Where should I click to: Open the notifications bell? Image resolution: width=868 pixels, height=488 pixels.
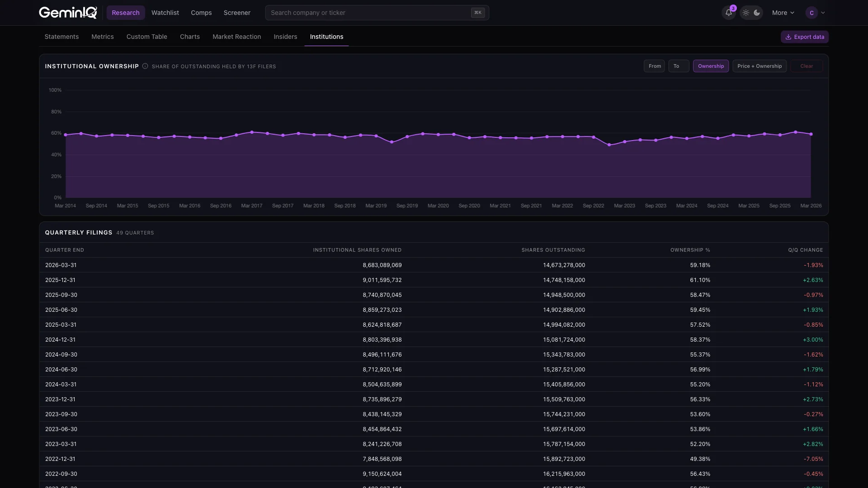729,13
